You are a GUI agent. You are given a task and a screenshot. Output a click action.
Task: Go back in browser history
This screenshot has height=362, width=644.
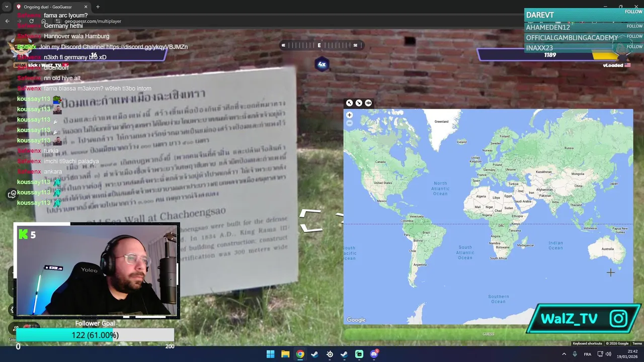click(7, 21)
